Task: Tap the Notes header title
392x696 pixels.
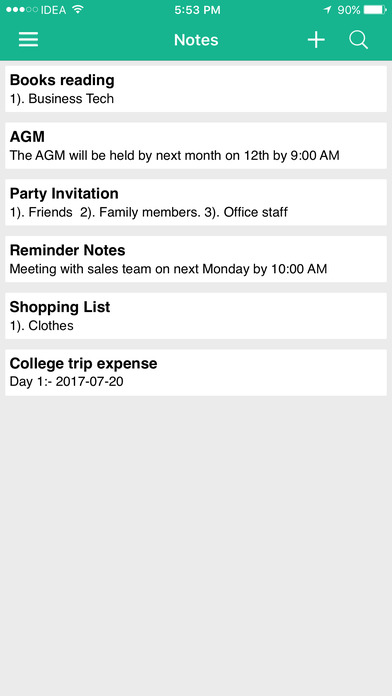Action: click(196, 40)
